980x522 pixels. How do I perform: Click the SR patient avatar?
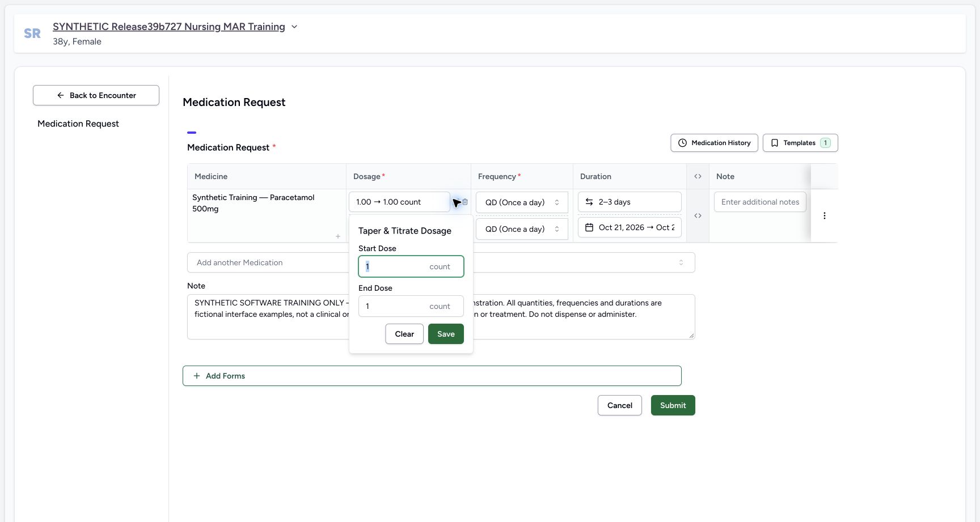(x=32, y=33)
